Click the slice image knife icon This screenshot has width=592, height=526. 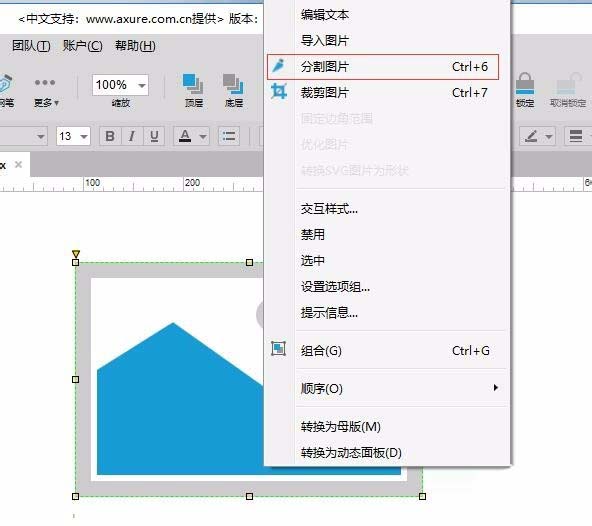pos(279,66)
